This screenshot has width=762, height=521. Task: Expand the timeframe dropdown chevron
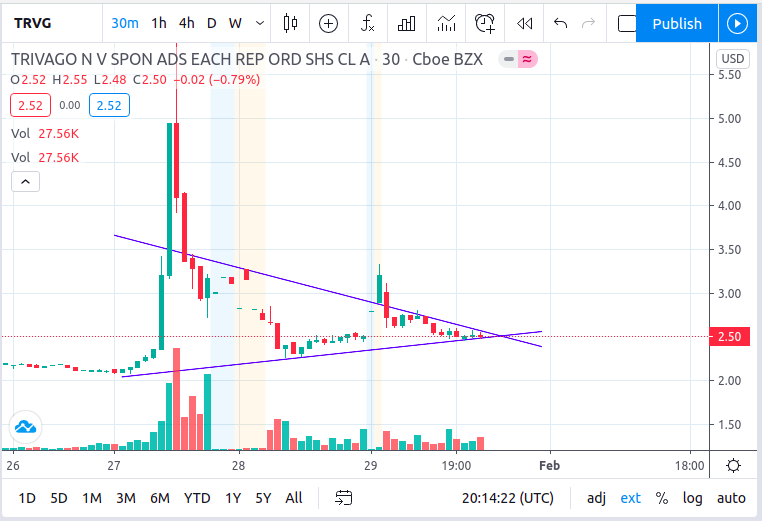(260, 23)
